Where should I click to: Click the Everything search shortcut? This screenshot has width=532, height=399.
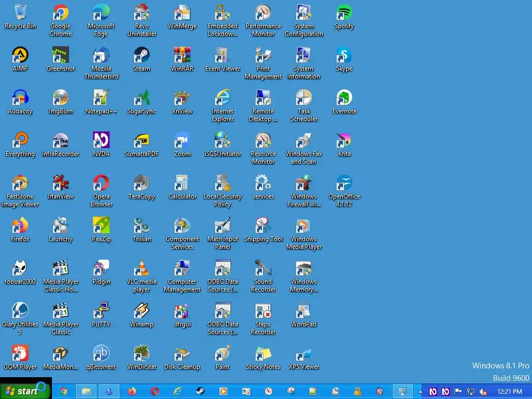[20, 144]
